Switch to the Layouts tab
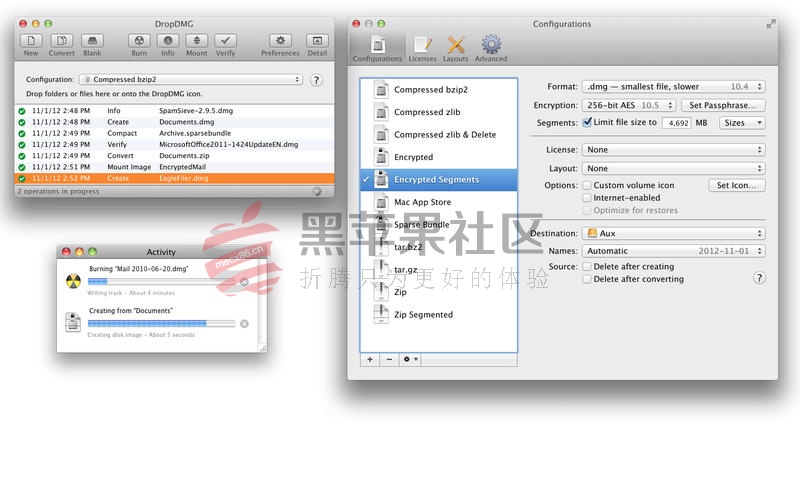Viewport: 800px width, 500px height. pyautogui.click(x=456, y=49)
